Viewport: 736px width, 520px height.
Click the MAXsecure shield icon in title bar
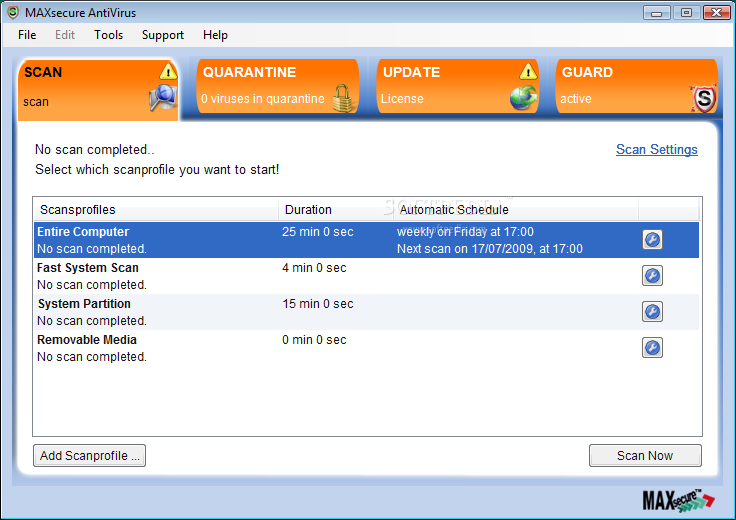[x=13, y=12]
